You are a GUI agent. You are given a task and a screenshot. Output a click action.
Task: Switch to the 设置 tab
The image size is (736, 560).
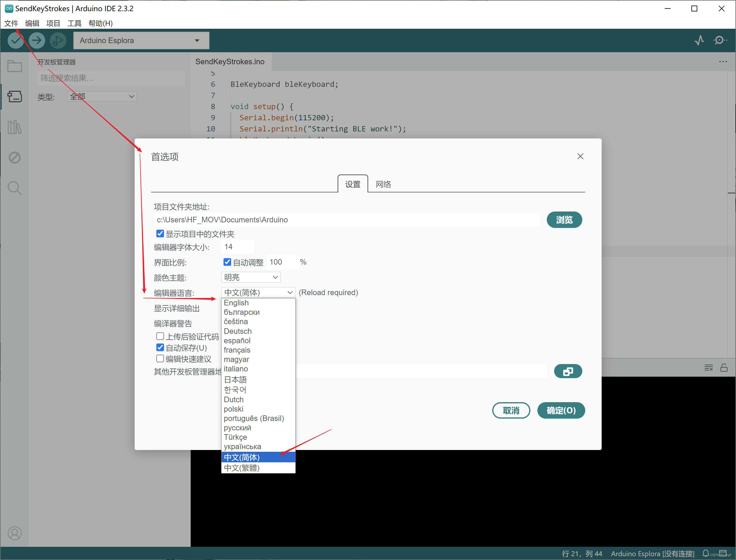(353, 184)
